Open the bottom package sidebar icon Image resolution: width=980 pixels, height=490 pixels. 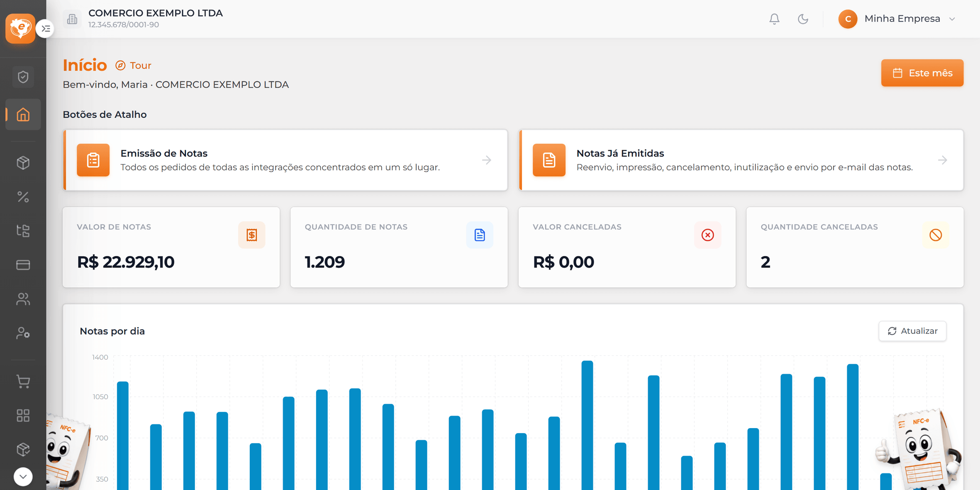(23, 449)
